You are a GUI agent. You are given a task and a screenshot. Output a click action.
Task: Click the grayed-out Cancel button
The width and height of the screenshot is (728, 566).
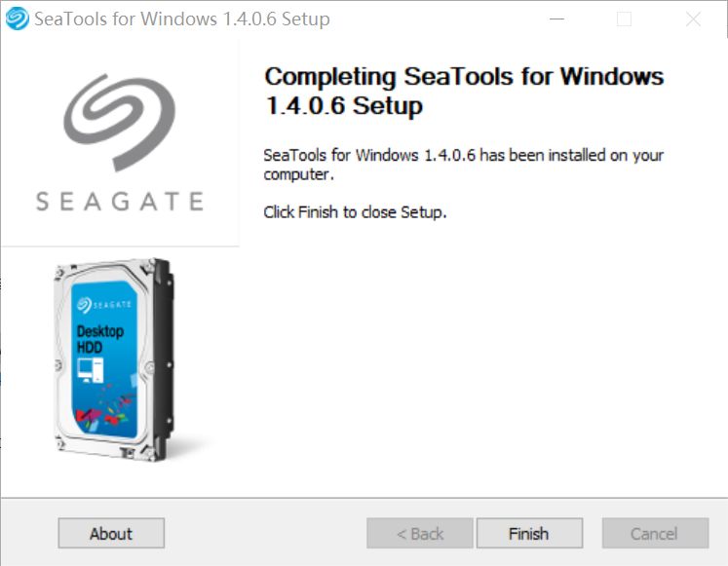(x=655, y=533)
